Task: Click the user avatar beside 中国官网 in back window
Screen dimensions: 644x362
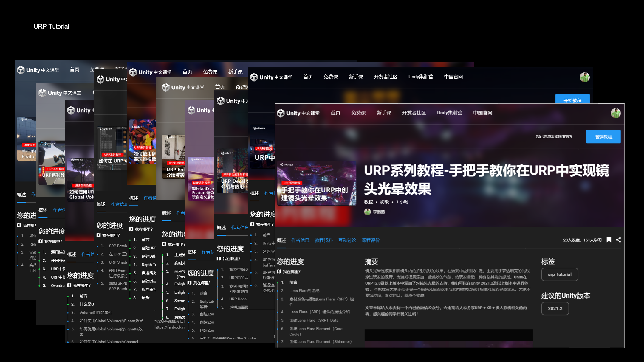Action: (x=584, y=77)
